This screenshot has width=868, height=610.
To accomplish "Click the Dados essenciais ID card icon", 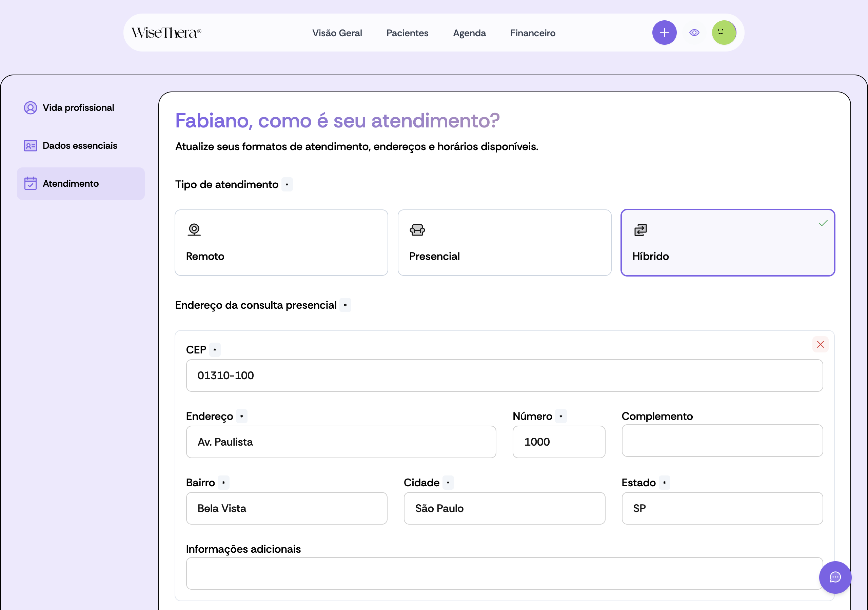I will 30,145.
